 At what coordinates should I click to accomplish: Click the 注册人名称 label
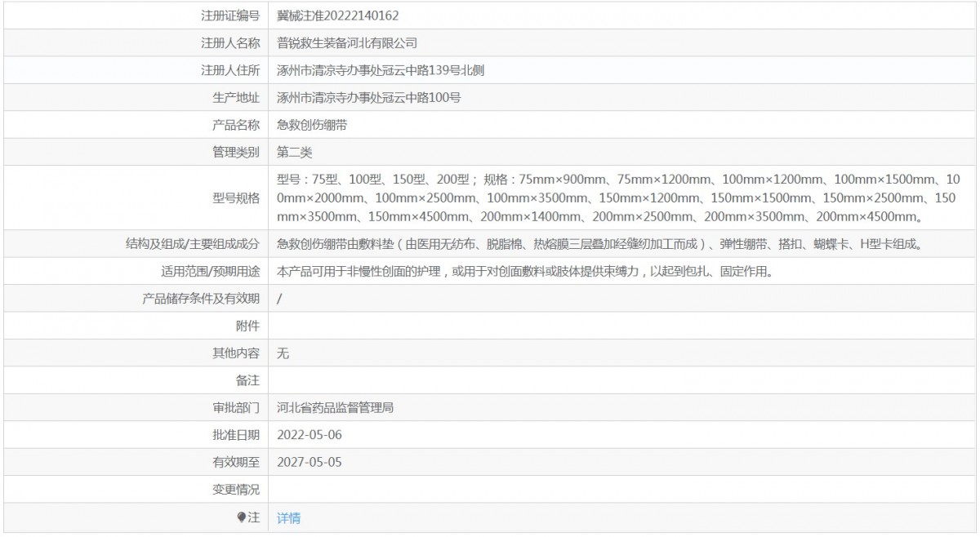coord(230,43)
